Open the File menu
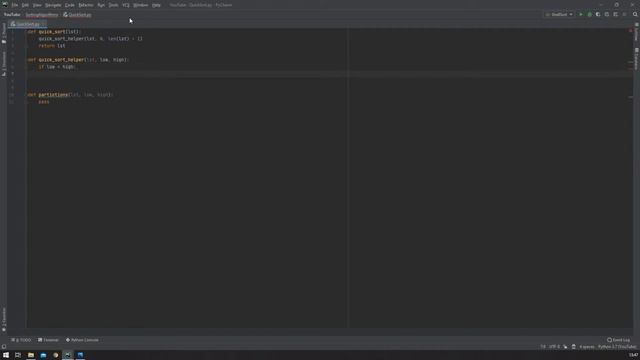640x360 pixels. tap(15, 5)
